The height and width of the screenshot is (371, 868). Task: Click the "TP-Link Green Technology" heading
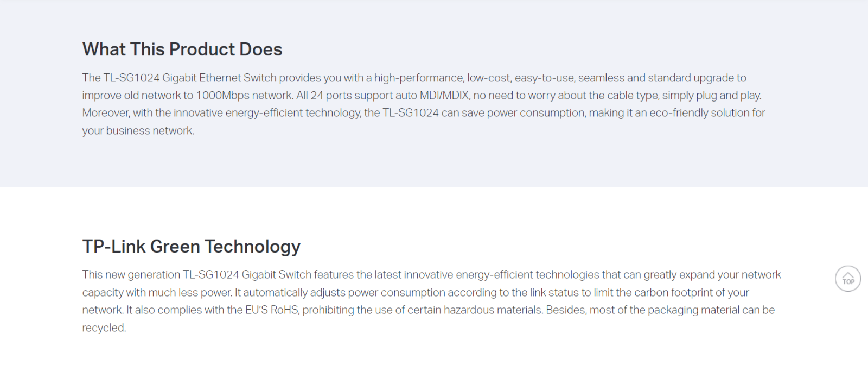pos(192,247)
